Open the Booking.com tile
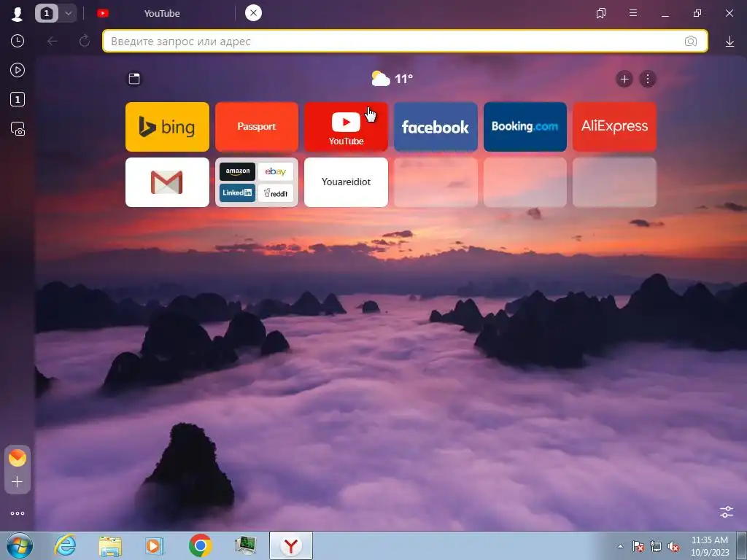The image size is (747, 560). click(x=525, y=127)
